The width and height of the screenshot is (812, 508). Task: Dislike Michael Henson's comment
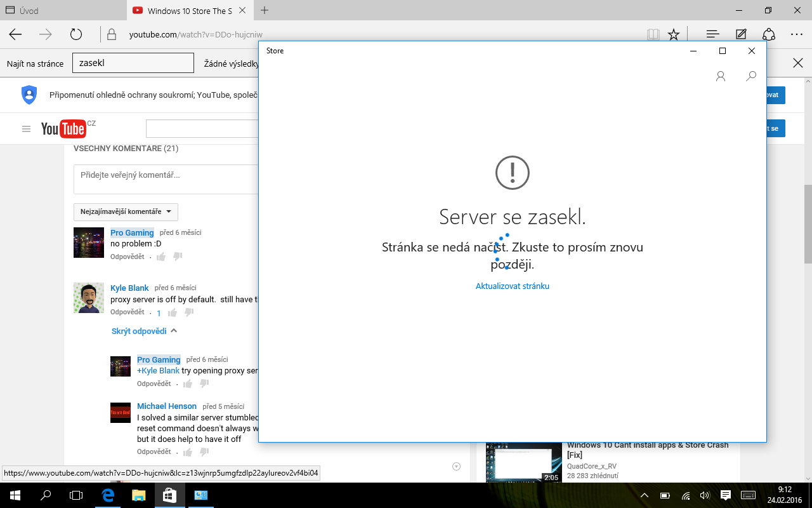204,452
